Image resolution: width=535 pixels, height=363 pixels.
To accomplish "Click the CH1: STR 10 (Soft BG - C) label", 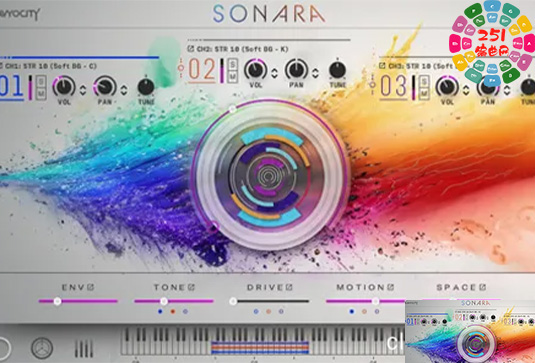I will (51, 66).
